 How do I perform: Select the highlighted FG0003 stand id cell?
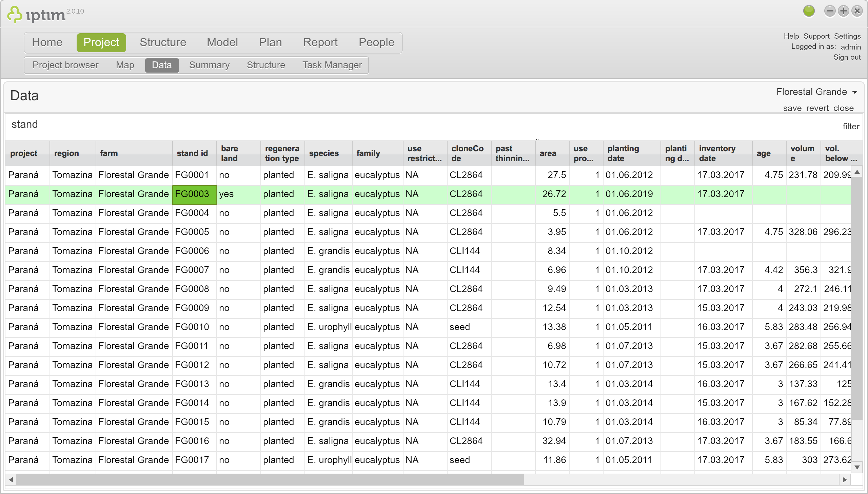[x=194, y=194]
